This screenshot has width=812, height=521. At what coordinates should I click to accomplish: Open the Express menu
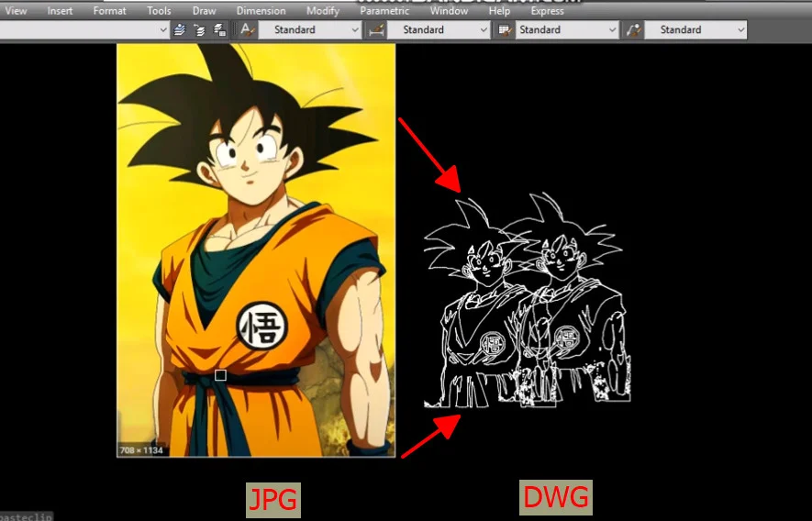(547, 10)
